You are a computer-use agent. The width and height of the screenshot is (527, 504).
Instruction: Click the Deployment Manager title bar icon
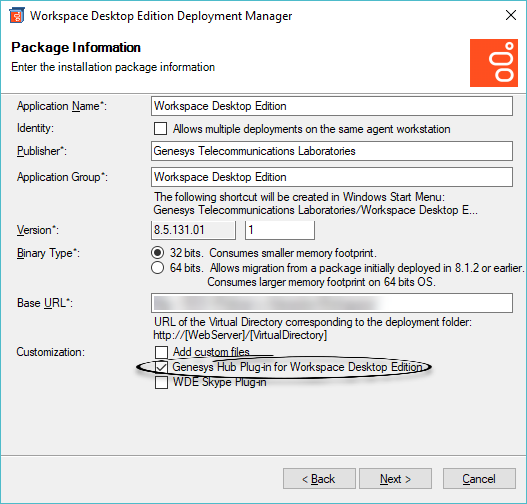click(x=17, y=15)
